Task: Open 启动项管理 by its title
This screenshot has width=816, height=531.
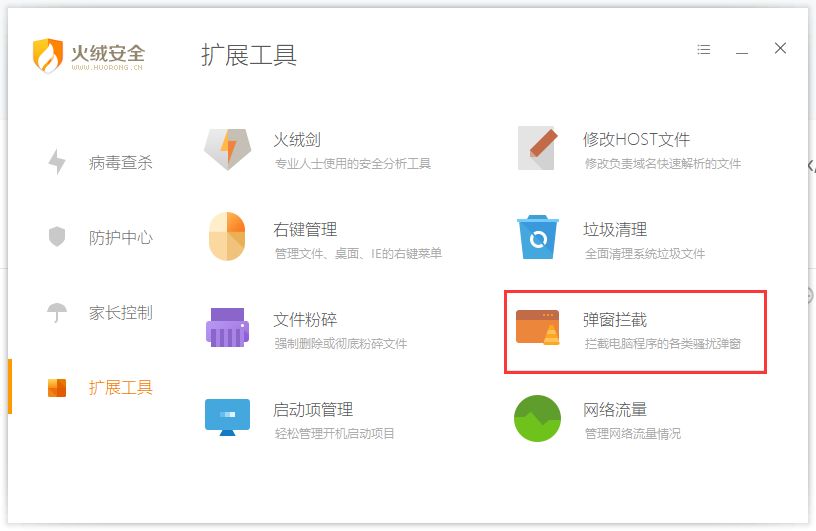Action: 313,410
